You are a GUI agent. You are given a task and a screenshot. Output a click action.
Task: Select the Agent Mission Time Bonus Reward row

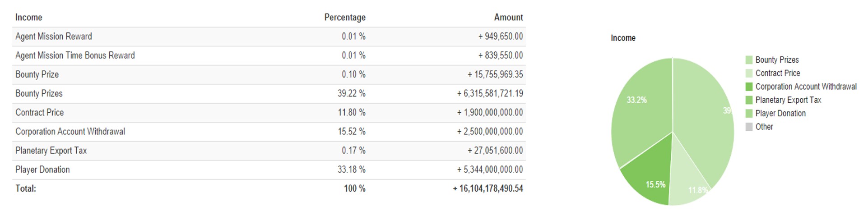75,55
